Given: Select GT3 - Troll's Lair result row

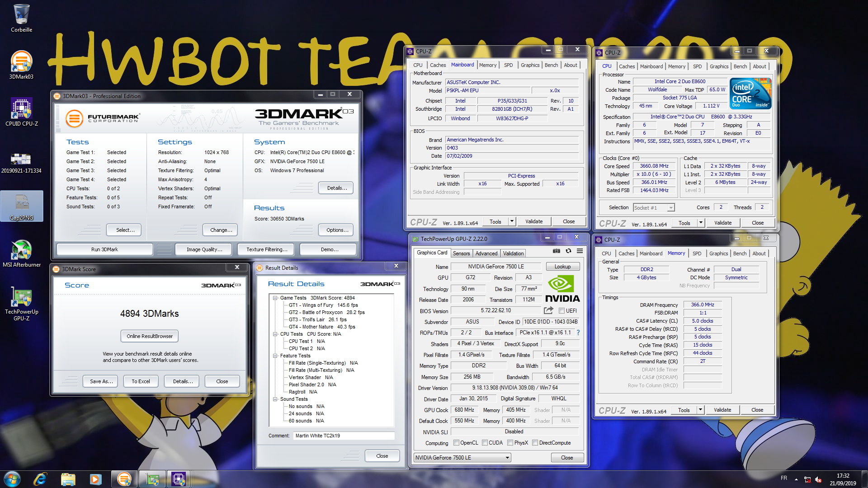Looking at the screenshot, I should tap(318, 319).
